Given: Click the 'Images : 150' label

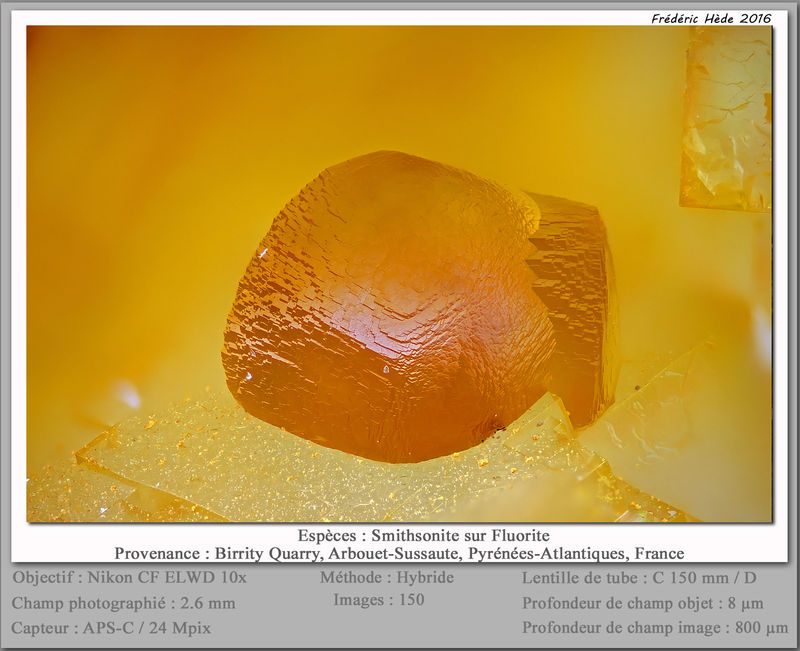Looking at the screenshot, I should tap(379, 599).
